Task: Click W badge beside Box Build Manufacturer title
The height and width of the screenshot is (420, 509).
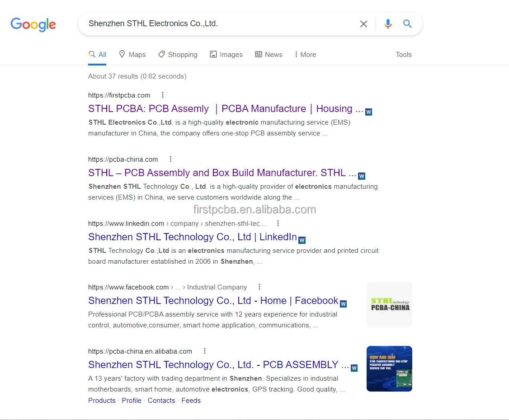Action: (x=361, y=176)
